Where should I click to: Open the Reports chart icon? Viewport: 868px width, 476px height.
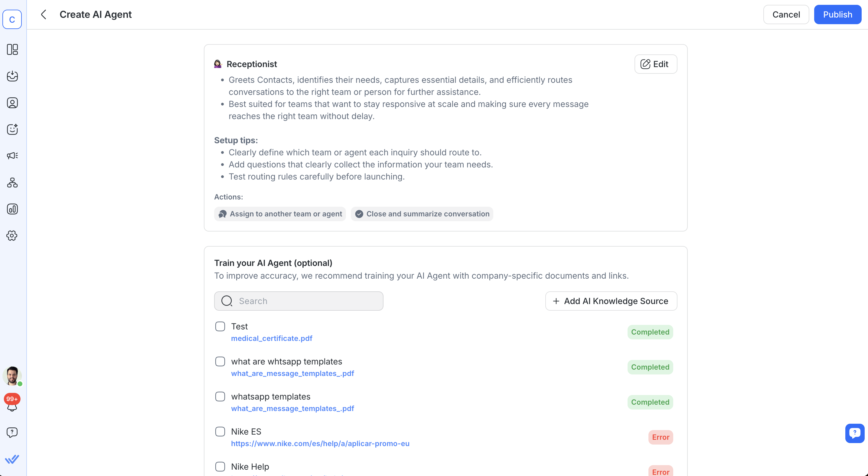pos(12,209)
